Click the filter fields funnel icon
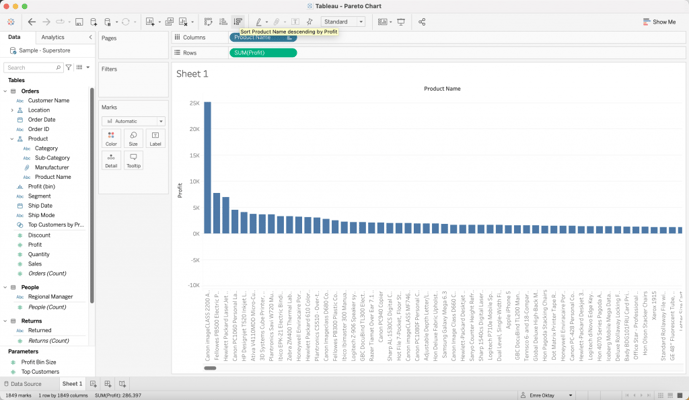 coord(69,67)
